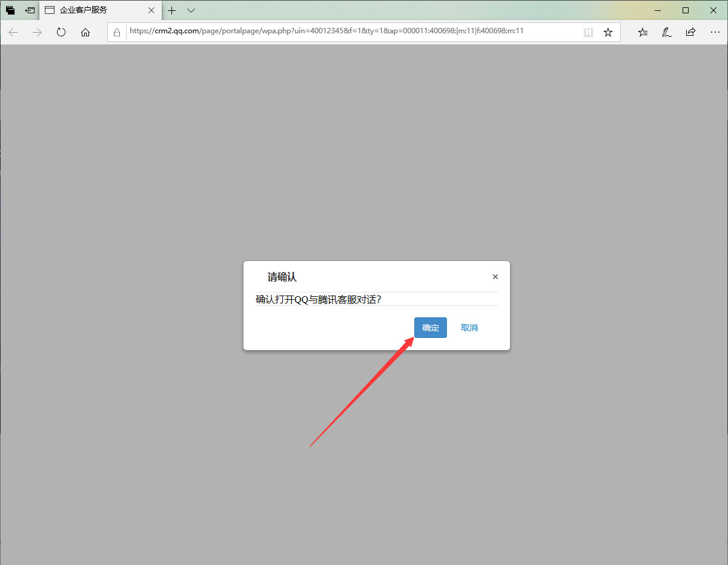Minimize the browser window
This screenshot has height=565, width=728.
point(658,10)
